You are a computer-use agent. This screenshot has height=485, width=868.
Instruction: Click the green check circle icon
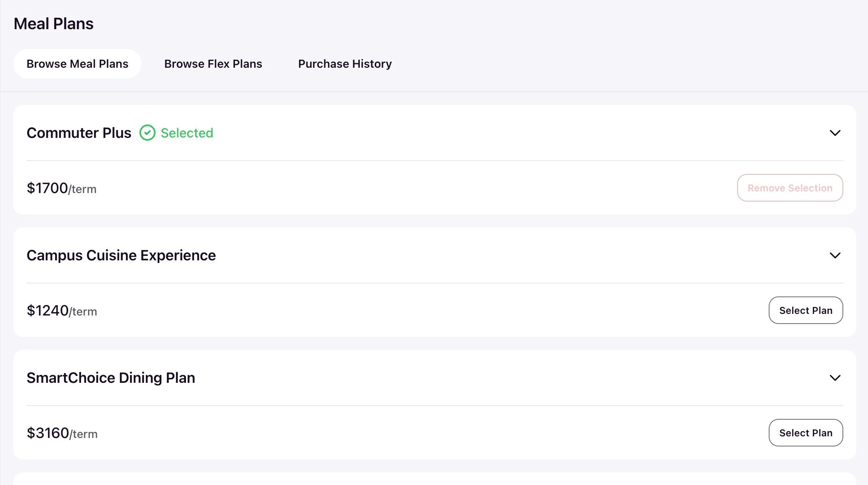pos(148,133)
